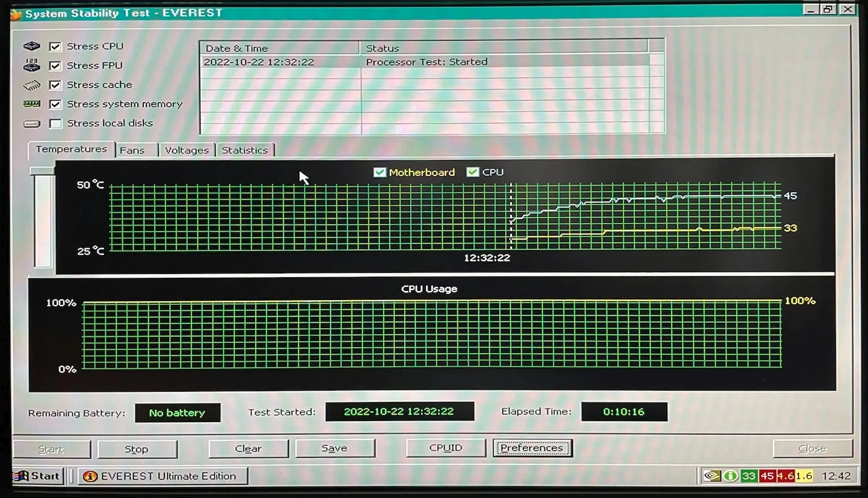The height and width of the screenshot is (498, 868).
Task: Switch to the Voltages tab
Action: (187, 150)
